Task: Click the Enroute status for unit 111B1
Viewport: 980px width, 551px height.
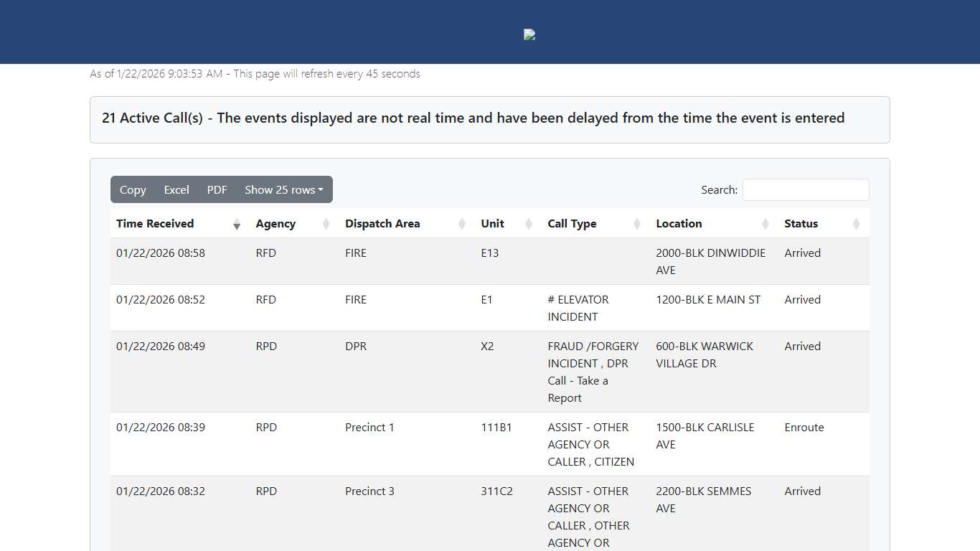Action: point(804,428)
